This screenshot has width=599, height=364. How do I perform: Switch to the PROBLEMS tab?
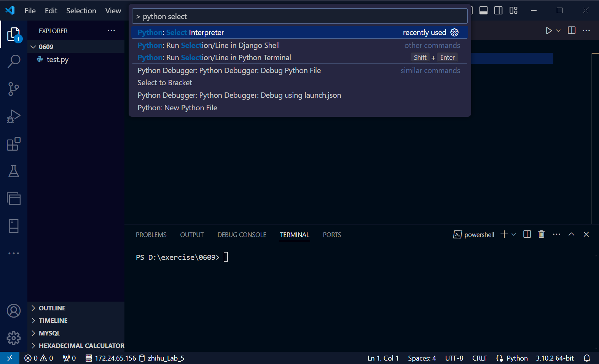point(151,235)
